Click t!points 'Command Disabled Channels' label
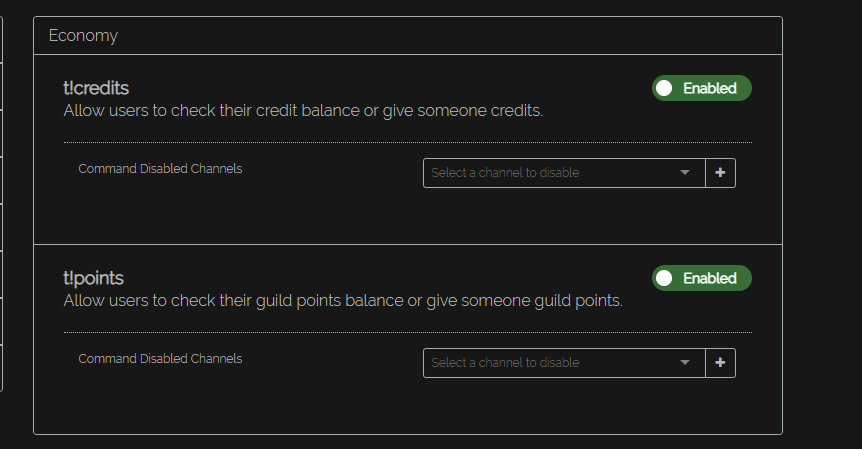The height and width of the screenshot is (449, 862). point(160,359)
